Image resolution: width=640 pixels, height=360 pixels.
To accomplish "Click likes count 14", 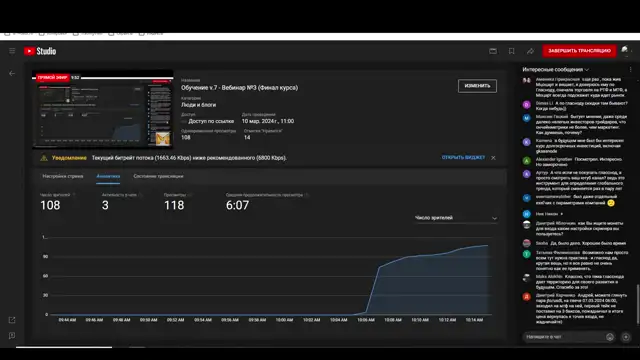I will point(247,138).
